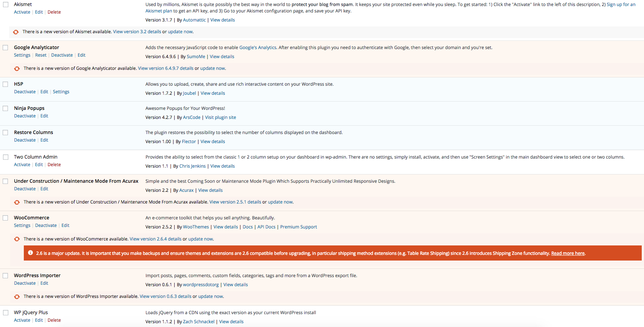Open the Zach Schnackel author link
Screen dimensions: 644x327
coord(198,322)
